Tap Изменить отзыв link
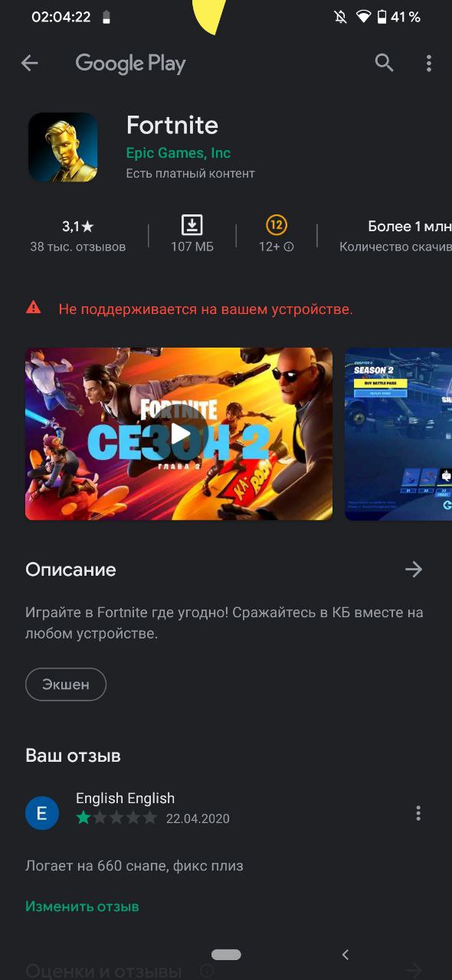The image size is (452, 980). [82, 906]
